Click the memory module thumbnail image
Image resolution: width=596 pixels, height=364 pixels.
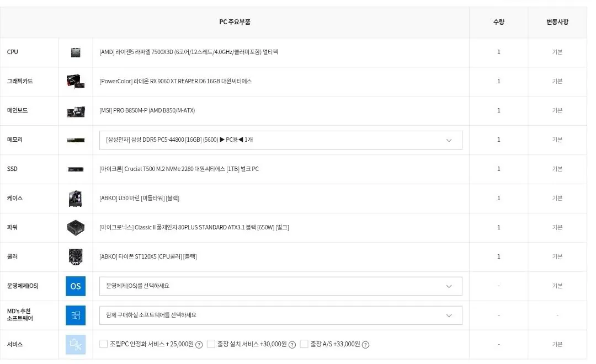76,140
